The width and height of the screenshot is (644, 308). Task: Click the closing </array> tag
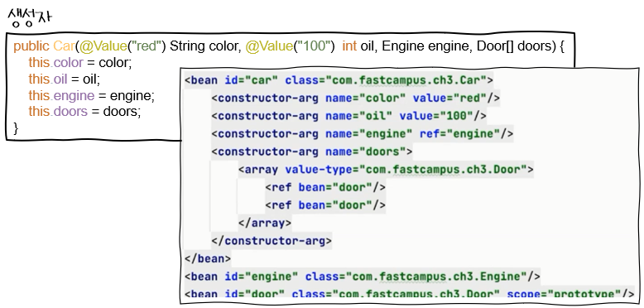pyautogui.click(x=265, y=224)
